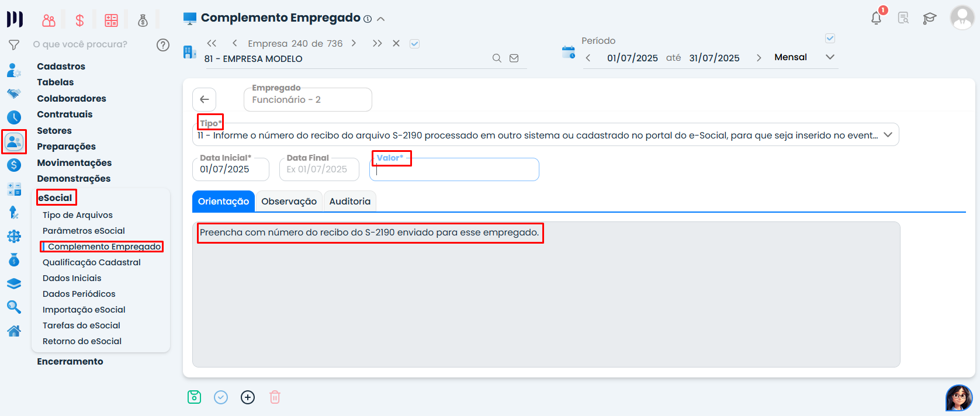Open the clock sidebar icon
Viewport: 980px width, 416px height.
(14, 117)
